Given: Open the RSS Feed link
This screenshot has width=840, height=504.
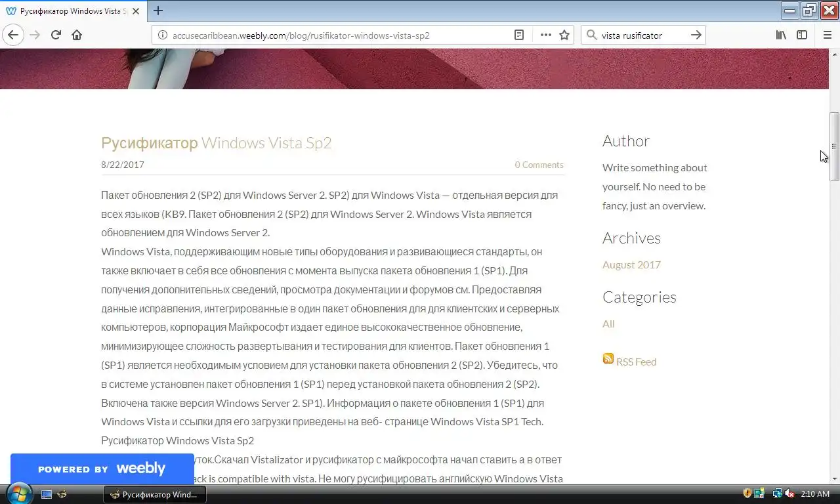Looking at the screenshot, I should (636, 362).
